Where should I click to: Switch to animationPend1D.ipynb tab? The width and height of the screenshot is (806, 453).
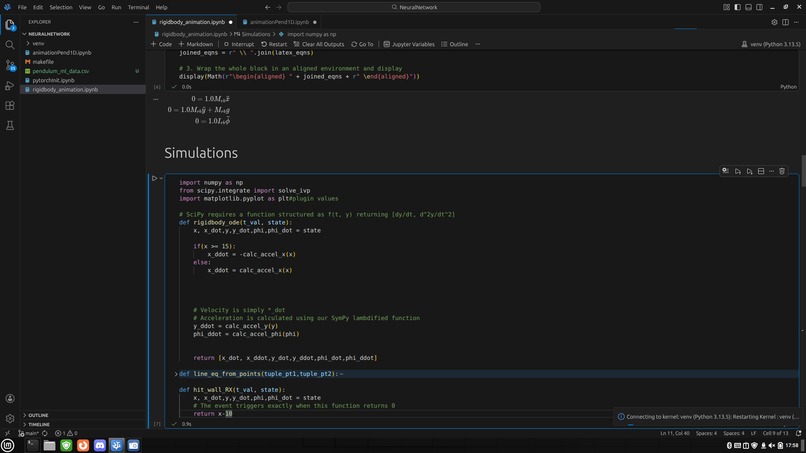[279, 22]
